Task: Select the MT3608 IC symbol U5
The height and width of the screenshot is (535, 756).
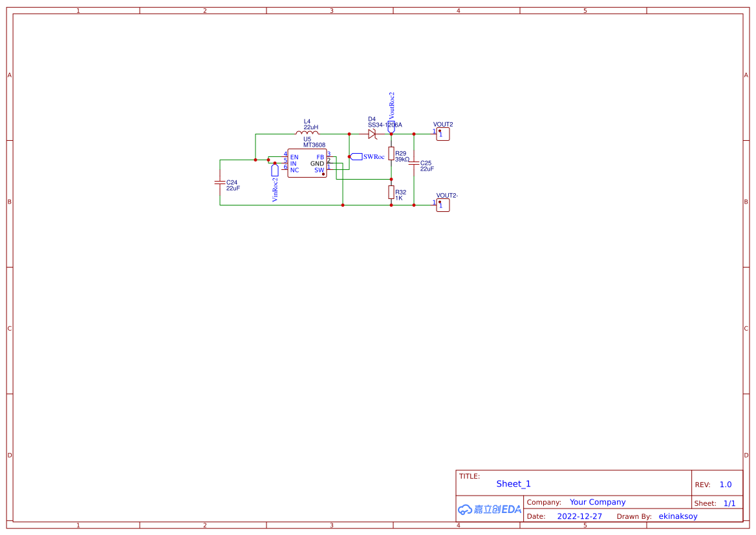Action: [x=307, y=163]
